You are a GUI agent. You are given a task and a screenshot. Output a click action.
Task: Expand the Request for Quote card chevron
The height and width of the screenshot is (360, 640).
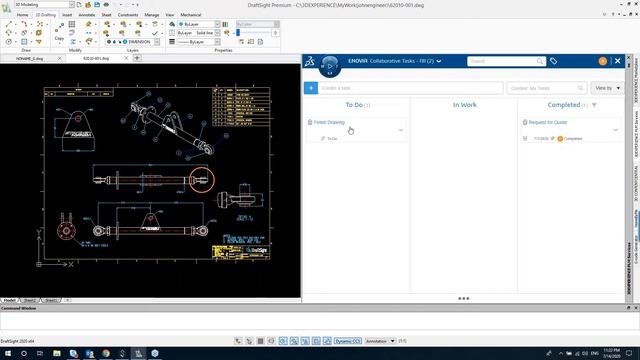pyautogui.click(x=615, y=130)
